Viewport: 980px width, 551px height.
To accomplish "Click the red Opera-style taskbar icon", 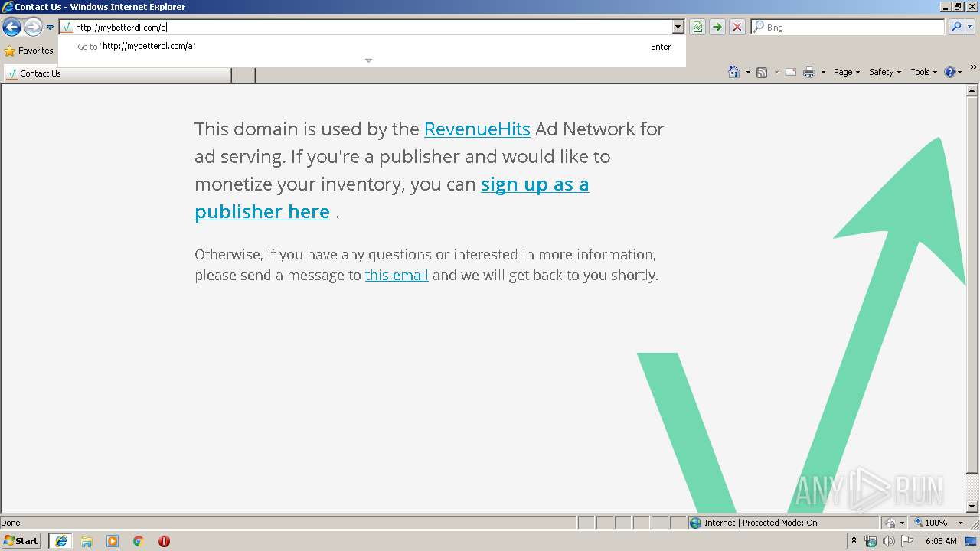I will point(164,541).
